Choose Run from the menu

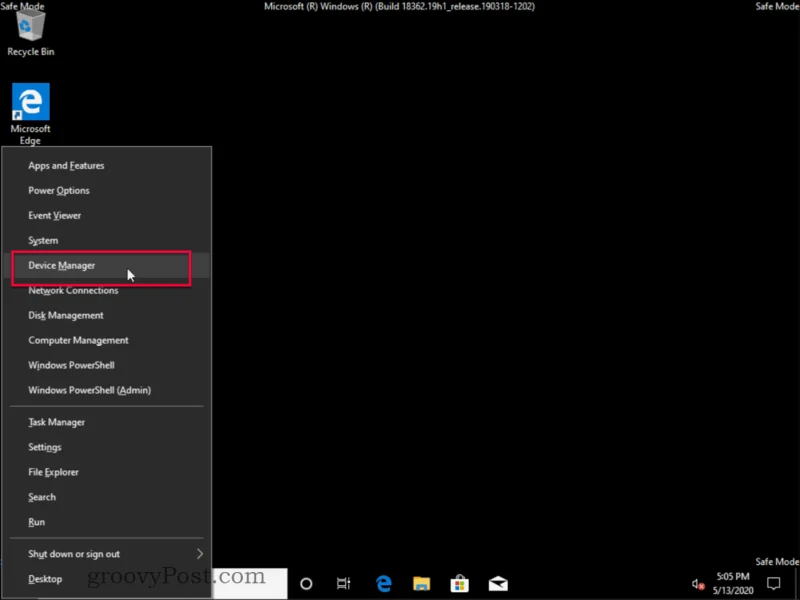[107, 522]
